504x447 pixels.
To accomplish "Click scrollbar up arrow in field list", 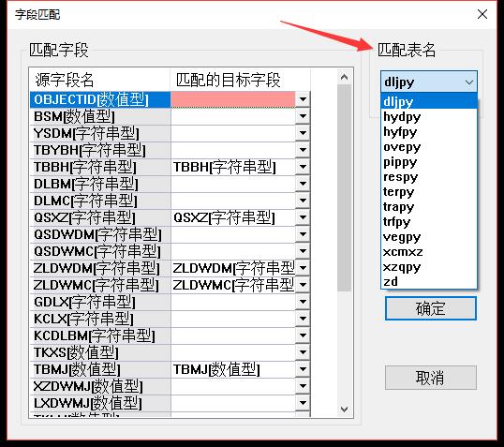I will click(x=344, y=77).
